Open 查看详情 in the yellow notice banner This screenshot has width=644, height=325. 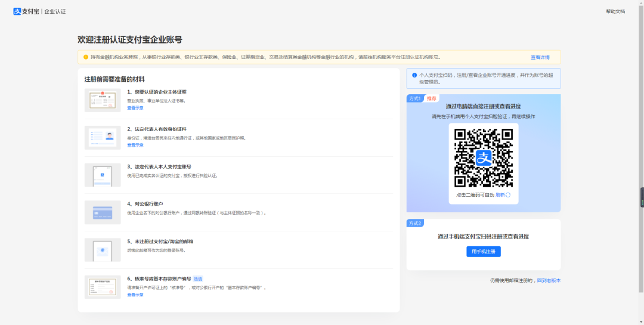(x=540, y=57)
